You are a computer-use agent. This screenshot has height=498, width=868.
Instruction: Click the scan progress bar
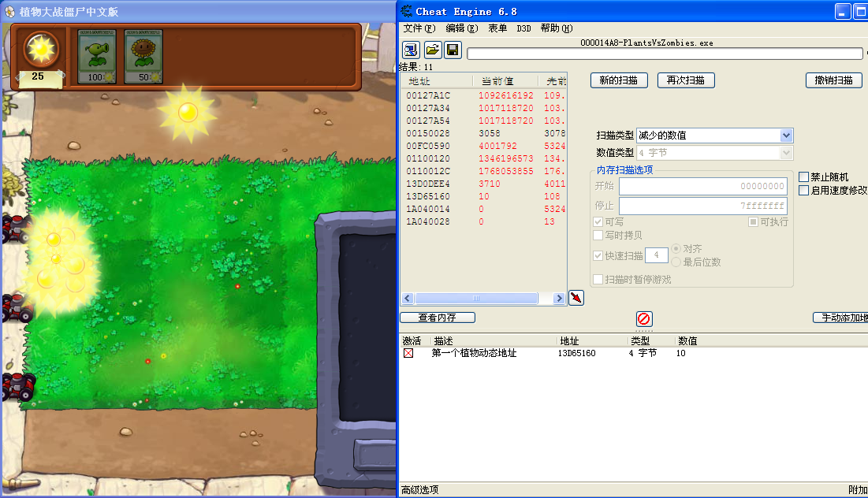[x=665, y=53]
